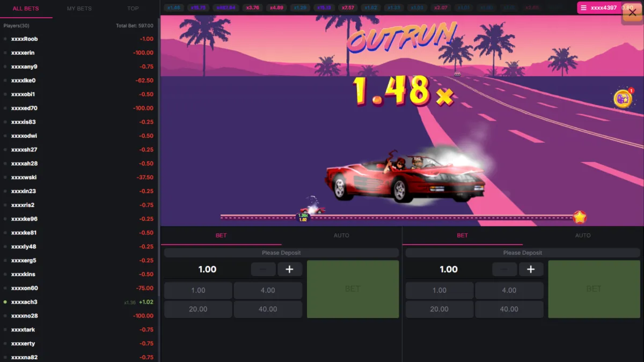Image resolution: width=644 pixels, height=362 pixels.
Task: Select player row xxxxah28
Action: 79,164
